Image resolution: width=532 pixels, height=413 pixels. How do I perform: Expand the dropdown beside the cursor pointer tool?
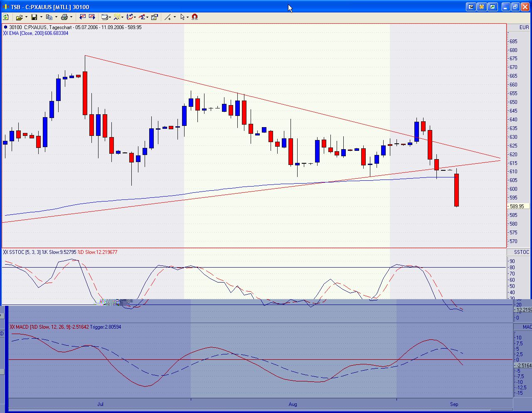[187, 17]
